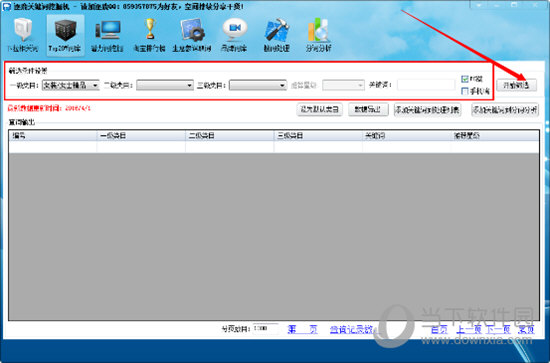Click the 一级类目 column header
The width and height of the screenshot is (550, 363).
pyautogui.click(x=141, y=136)
